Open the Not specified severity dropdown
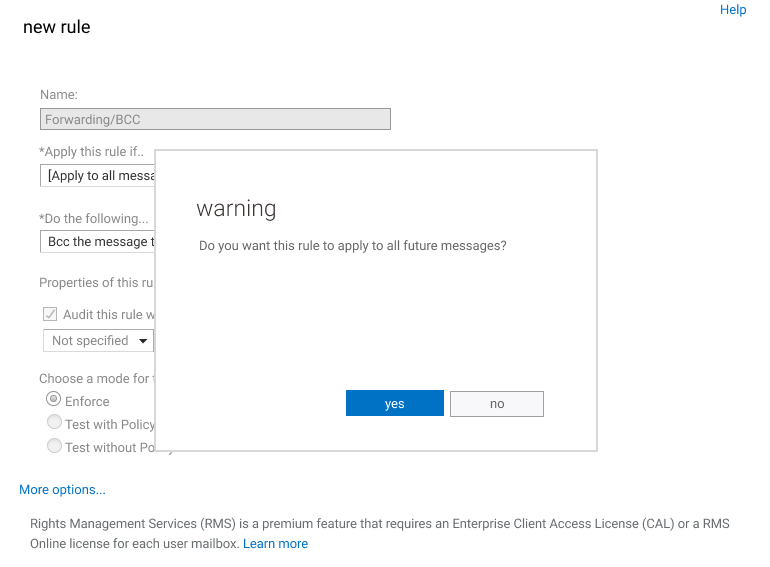The width and height of the screenshot is (770, 567). pyautogui.click(x=98, y=340)
